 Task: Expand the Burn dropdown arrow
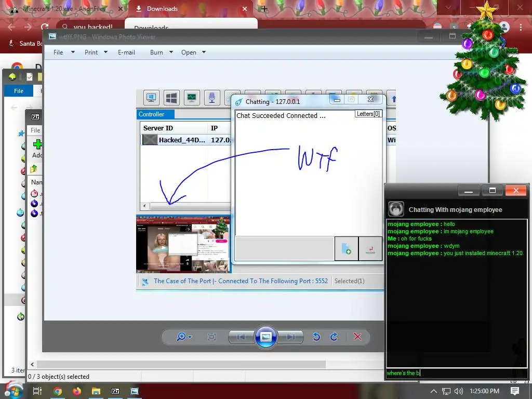click(171, 52)
